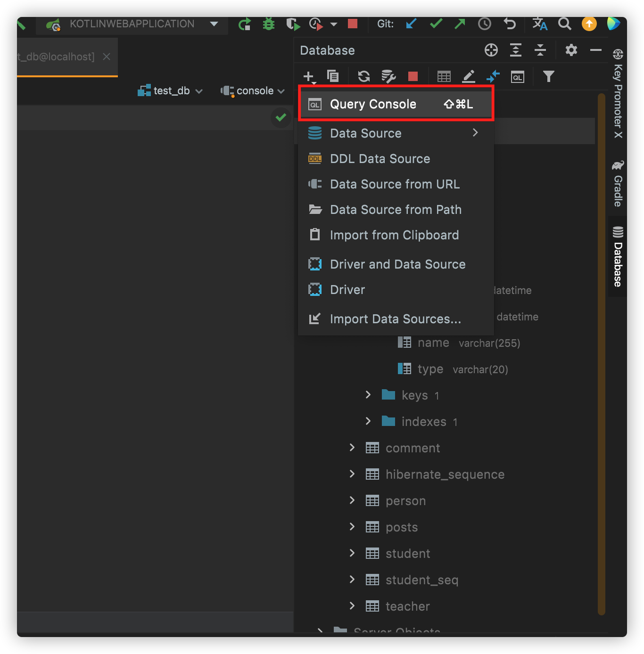644x654 pixels.
Task: Expand all nodes in Database panel
Action: pos(516,50)
